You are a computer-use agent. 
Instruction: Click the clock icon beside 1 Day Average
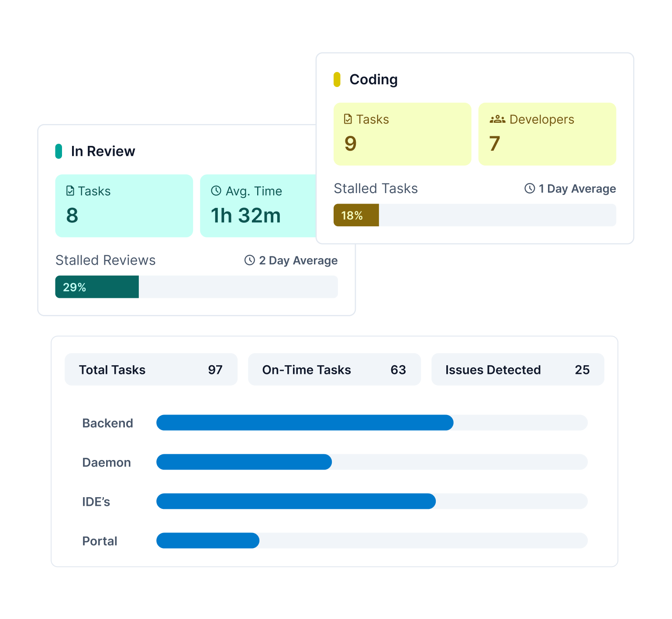click(528, 188)
